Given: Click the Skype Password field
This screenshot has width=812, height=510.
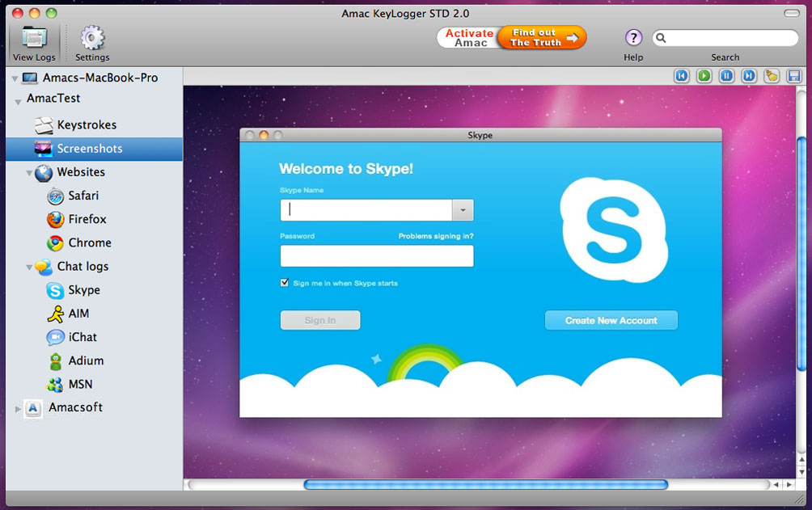Looking at the screenshot, I should pos(377,255).
